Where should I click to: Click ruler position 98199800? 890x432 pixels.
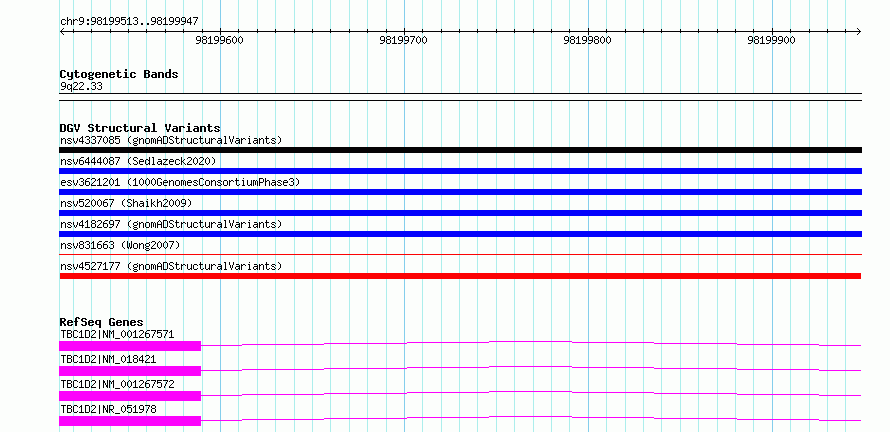click(x=588, y=40)
